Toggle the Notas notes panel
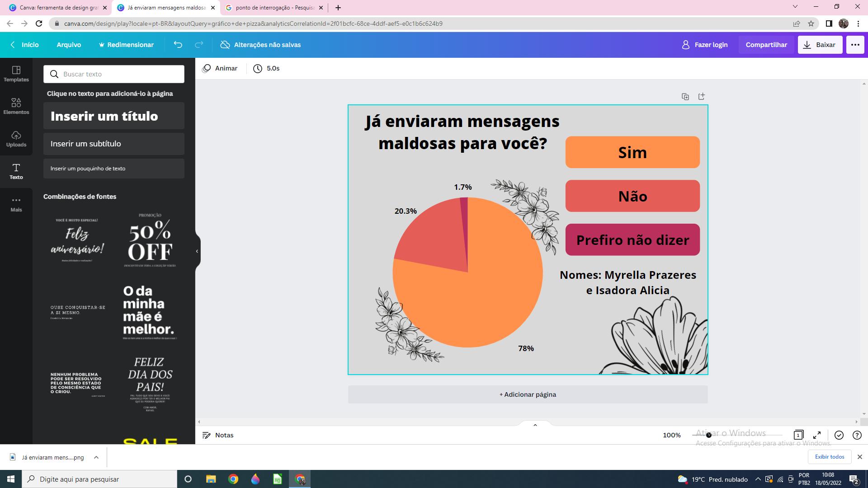868x488 pixels. coord(218,435)
